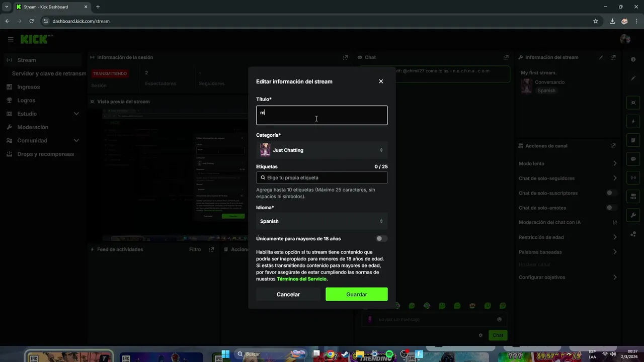
Task: Toggle Únicamente para mayores de 18 años
Action: point(381,239)
